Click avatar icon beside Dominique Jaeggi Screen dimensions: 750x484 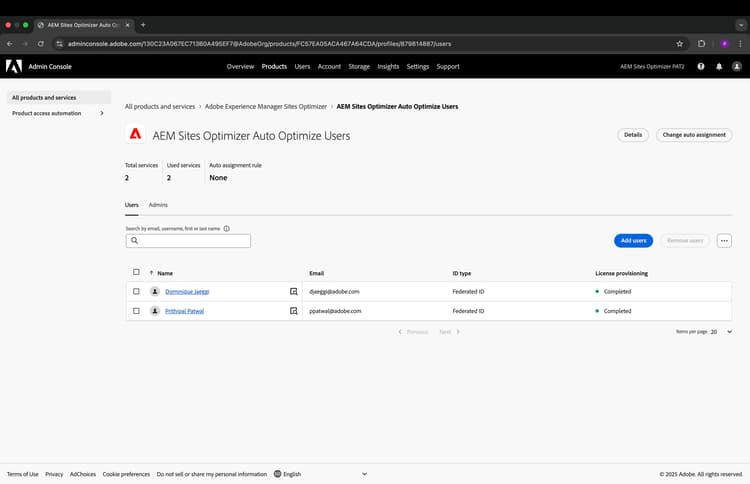pyautogui.click(x=154, y=291)
